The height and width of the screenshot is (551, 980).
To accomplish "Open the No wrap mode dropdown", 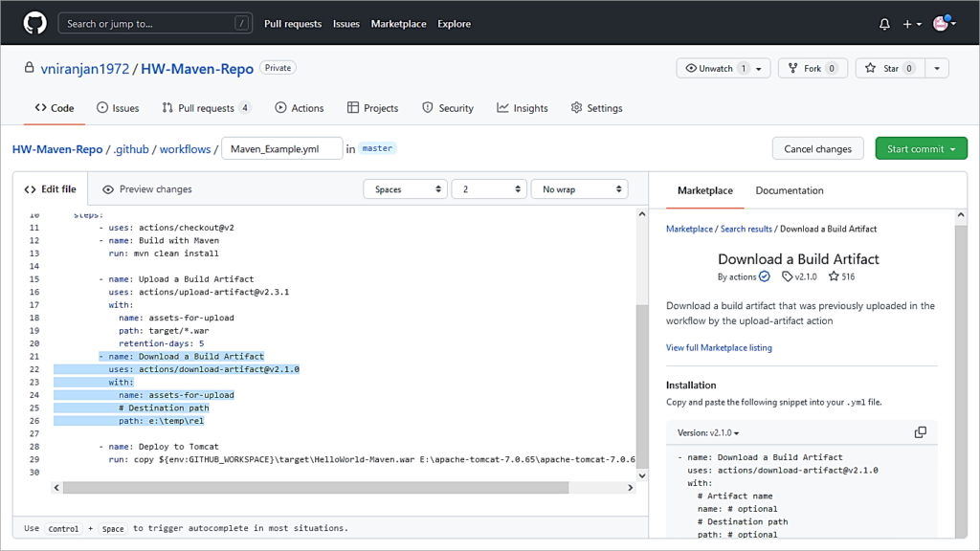I will pos(580,189).
